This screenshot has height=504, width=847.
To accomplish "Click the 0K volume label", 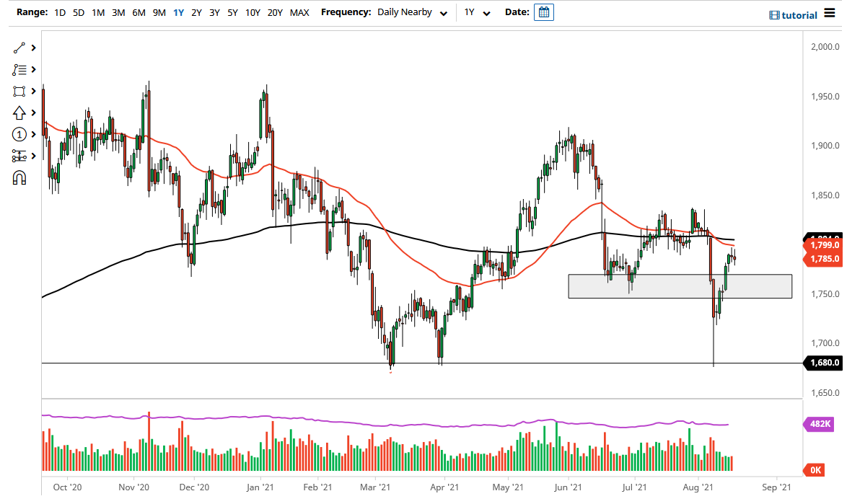I will pyautogui.click(x=814, y=470).
